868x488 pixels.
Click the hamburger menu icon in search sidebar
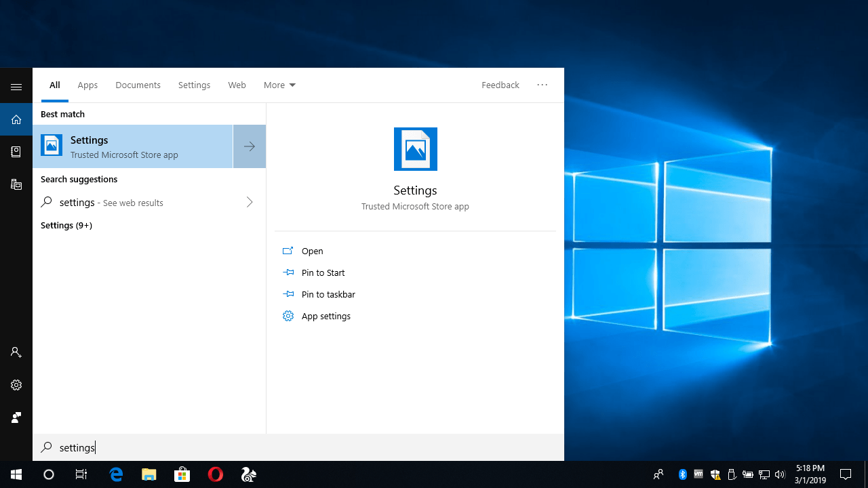pyautogui.click(x=16, y=87)
